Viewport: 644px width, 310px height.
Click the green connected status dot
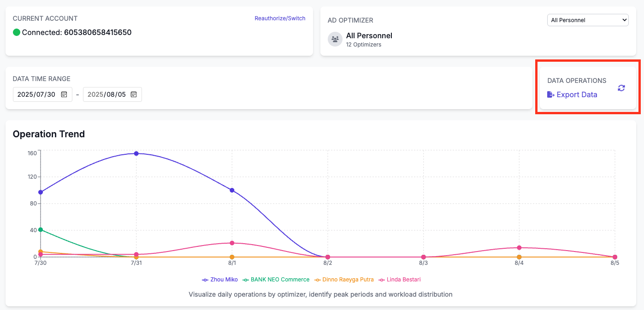click(x=17, y=32)
